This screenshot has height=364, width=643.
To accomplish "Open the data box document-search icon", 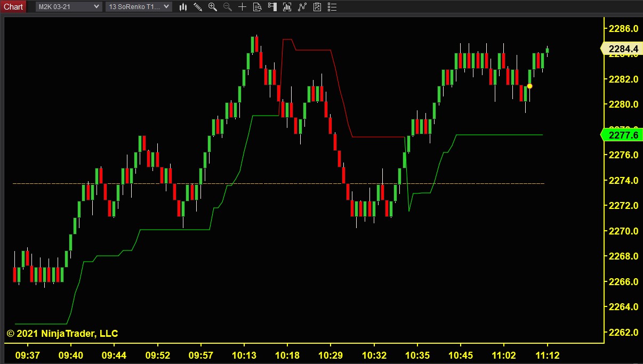I will 257,7.
